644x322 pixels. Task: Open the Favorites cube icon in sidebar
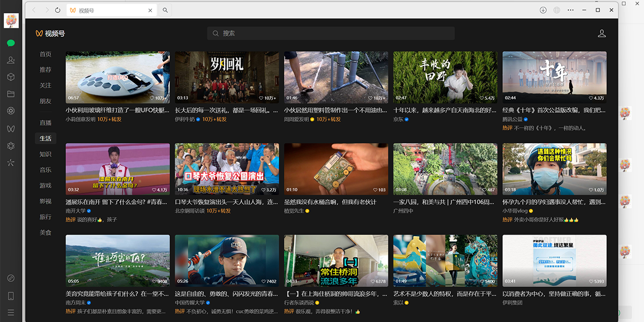tap(11, 77)
